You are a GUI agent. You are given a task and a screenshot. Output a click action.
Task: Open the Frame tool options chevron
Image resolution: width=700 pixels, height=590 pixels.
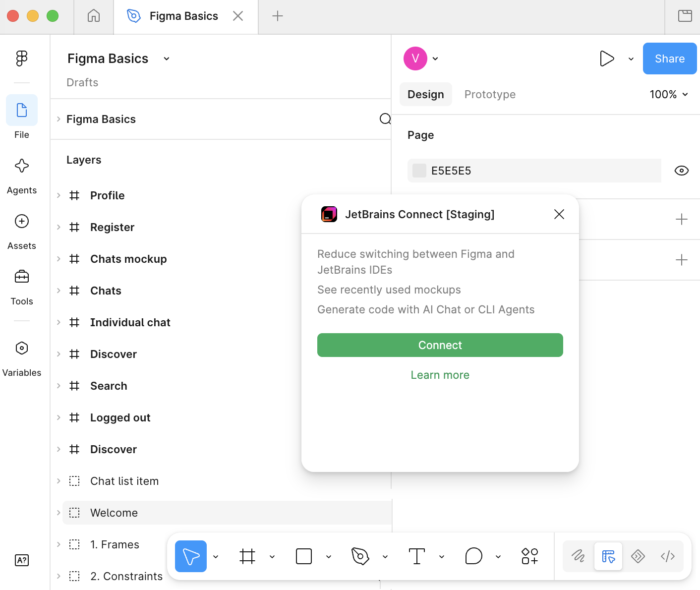click(x=272, y=556)
